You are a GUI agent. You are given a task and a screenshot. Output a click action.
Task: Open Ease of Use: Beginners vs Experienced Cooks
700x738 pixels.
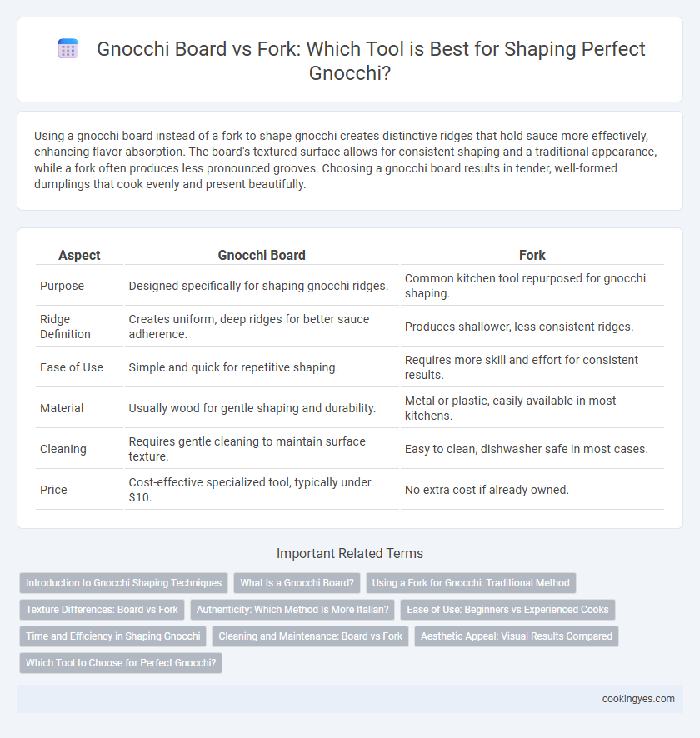(x=508, y=610)
